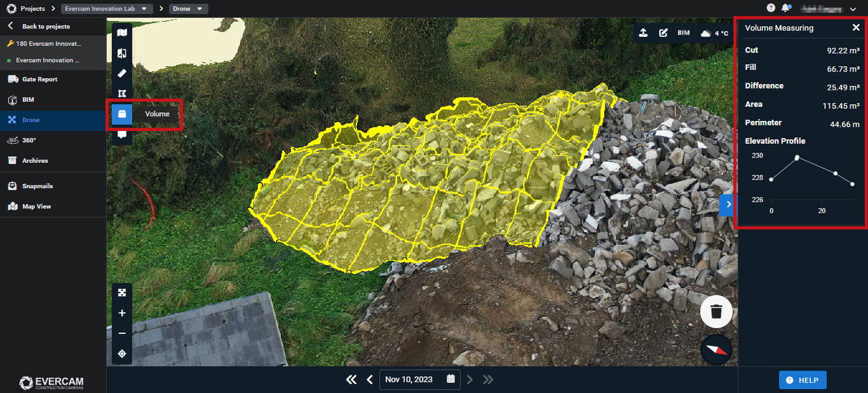This screenshot has height=393, width=868.
Task: Click the Evercam Construction Cameras logo
Action: [x=51, y=383]
